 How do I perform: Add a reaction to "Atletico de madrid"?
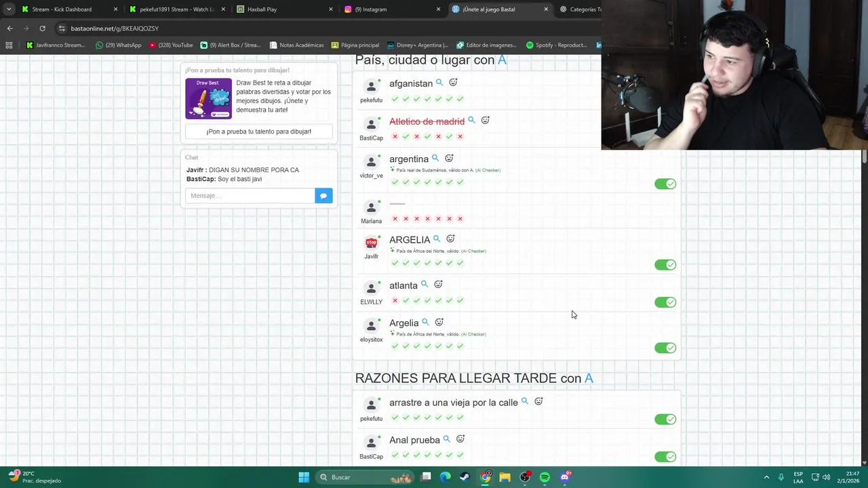click(485, 121)
